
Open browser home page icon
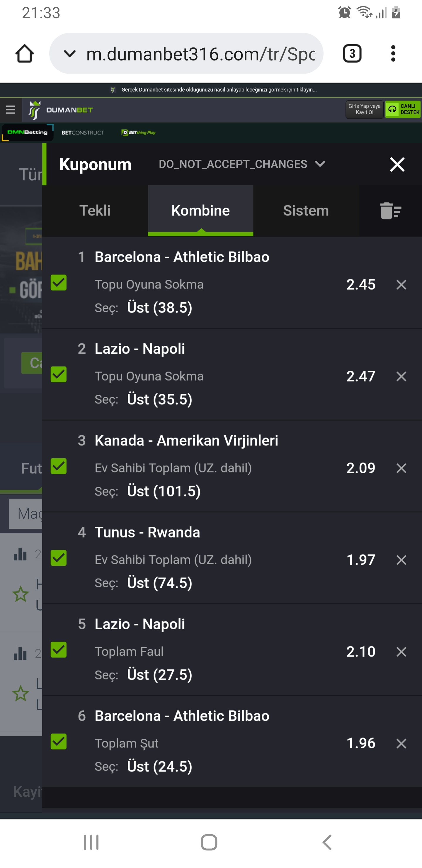point(25,54)
